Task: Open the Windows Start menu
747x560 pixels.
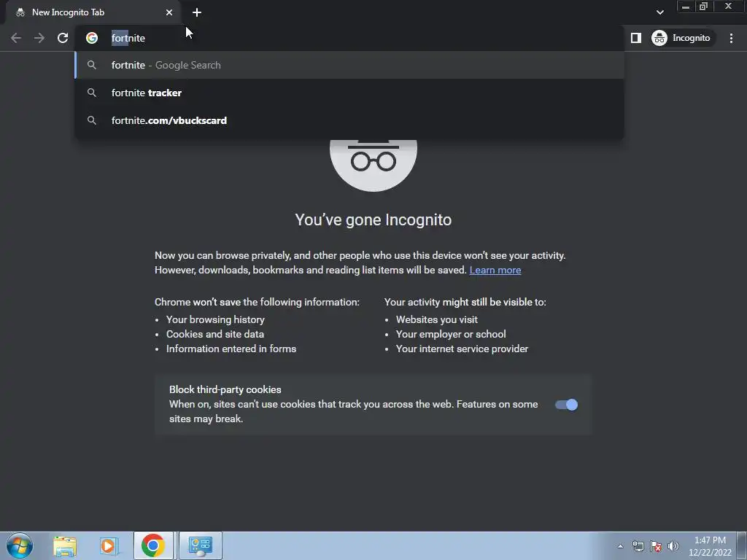Action: click(x=20, y=545)
